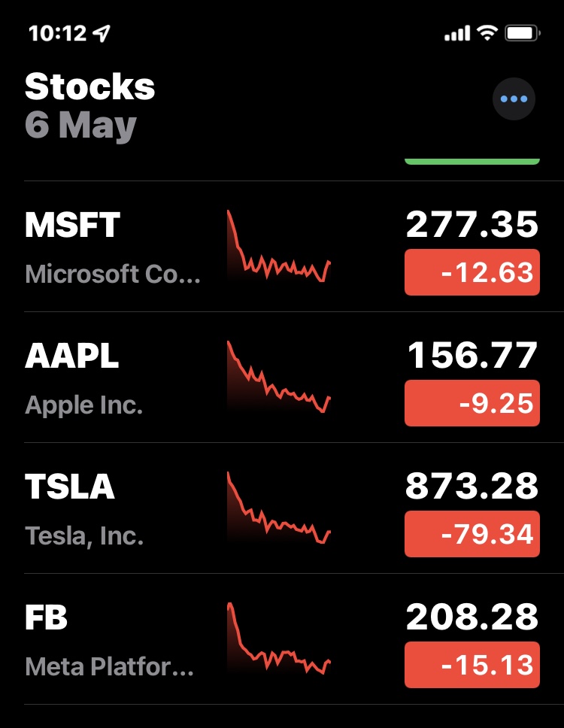Toggle the MSFT -12.63 change badge

pos(472,272)
